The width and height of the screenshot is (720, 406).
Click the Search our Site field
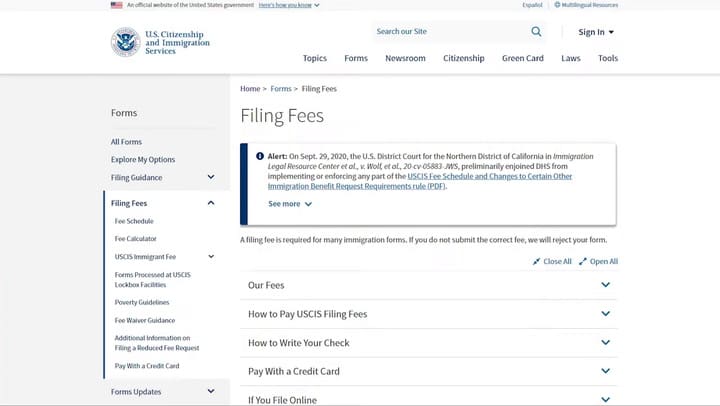tap(450, 32)
